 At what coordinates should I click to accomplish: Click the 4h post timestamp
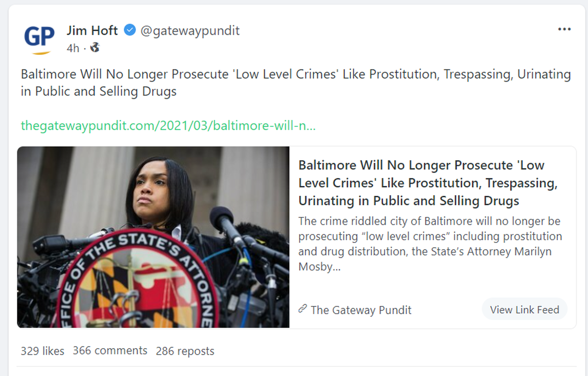point(73,48)
